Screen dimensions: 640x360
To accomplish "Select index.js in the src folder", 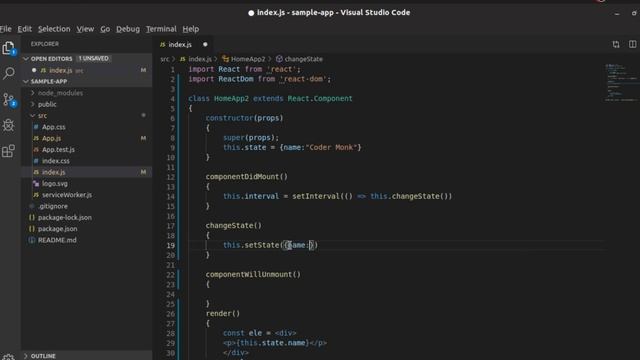I will 87,172.
